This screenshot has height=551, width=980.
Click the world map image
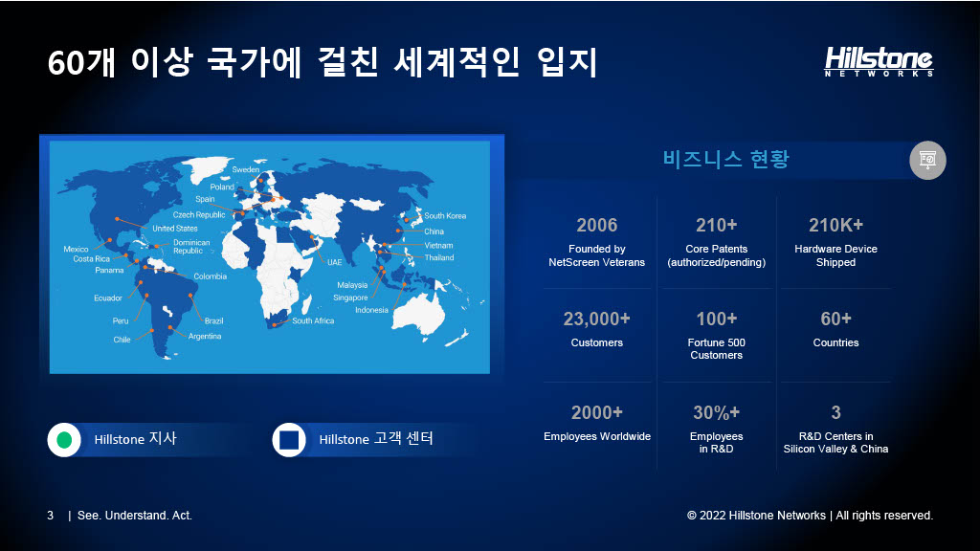pos(270,256)
